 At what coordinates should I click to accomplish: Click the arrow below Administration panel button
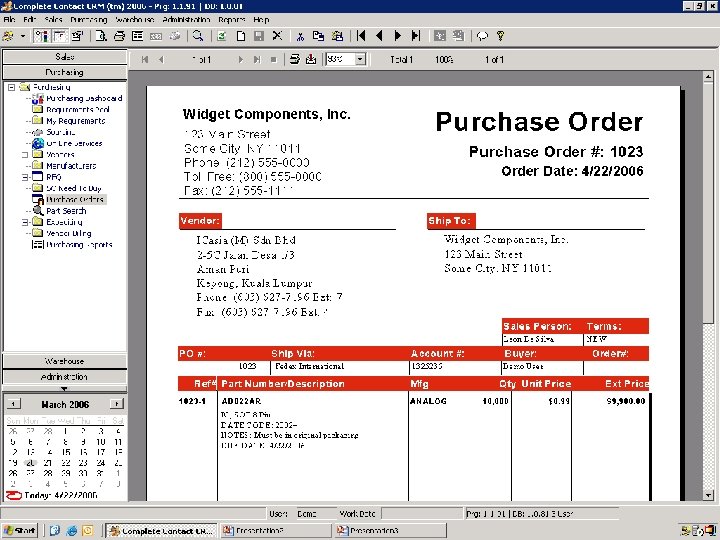[x=64, y=388]
